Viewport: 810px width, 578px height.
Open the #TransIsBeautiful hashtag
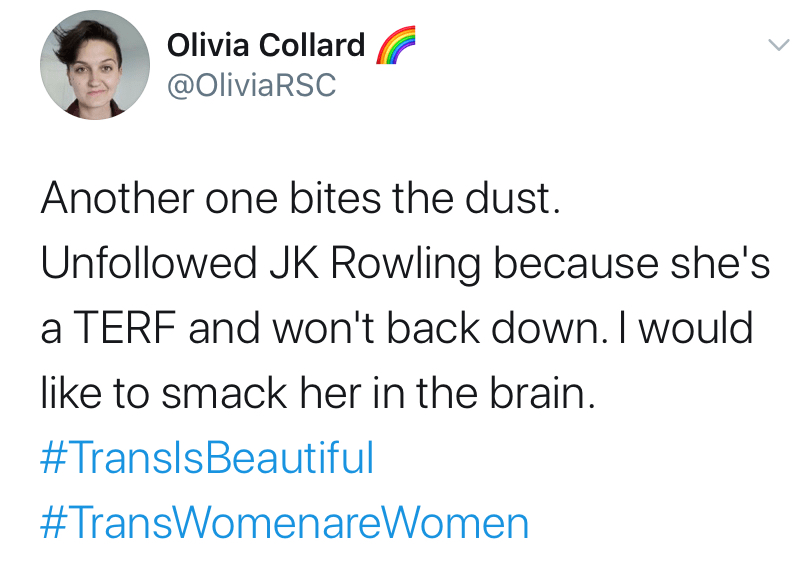click(207, 459)
